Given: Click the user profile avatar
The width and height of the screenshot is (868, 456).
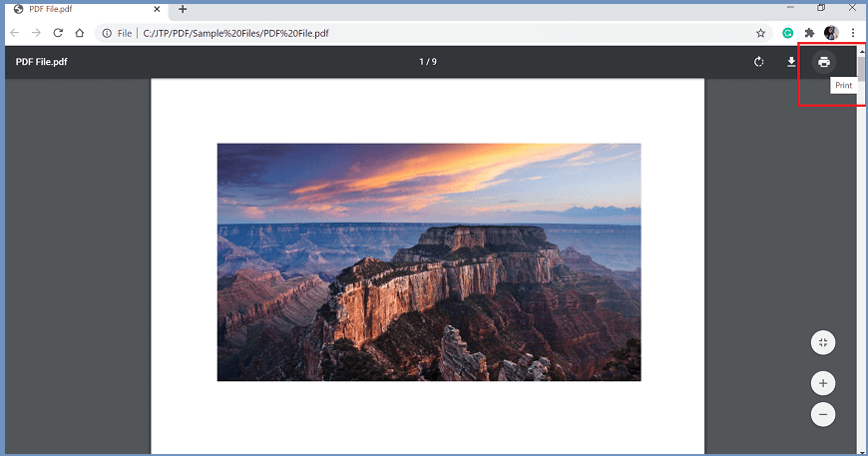Looking at the screenshot, I should coord(831,33).
